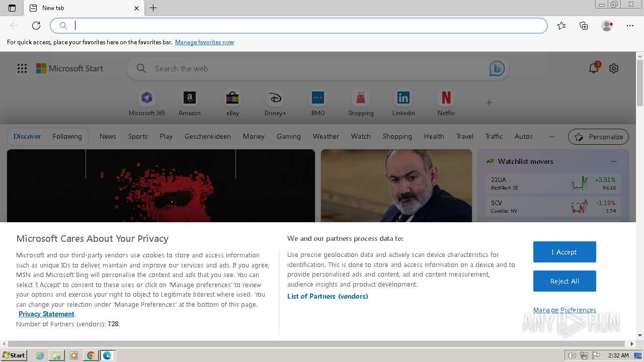Screen dimensions: 644x362
Task: Click the vertical scrollbar thumb
Action: click(640, 83)
